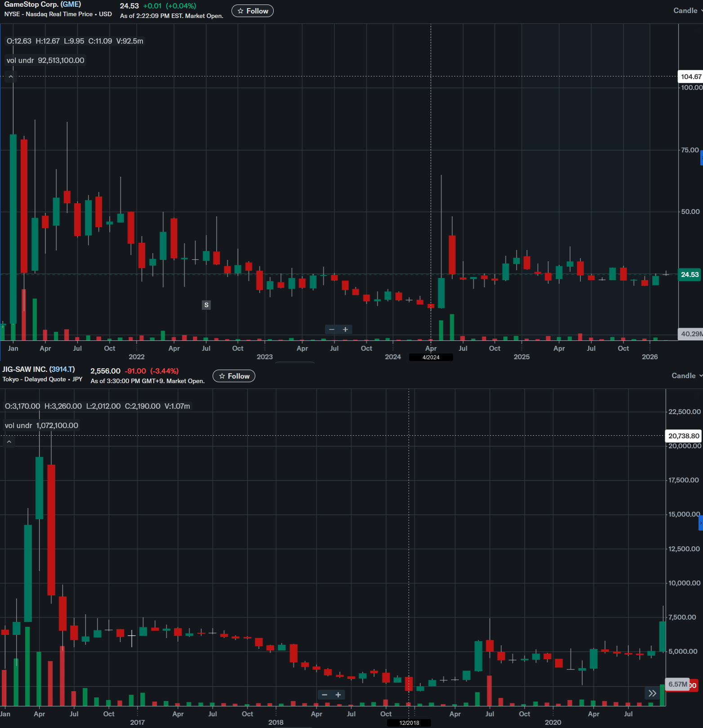
Task: Click the GME header price 24.53
Action: [x=129, y=6]
